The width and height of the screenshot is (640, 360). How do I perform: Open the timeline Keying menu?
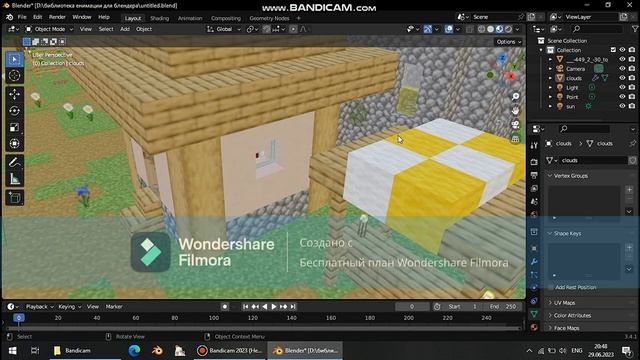pyautogui.click(x=69, y=307)
